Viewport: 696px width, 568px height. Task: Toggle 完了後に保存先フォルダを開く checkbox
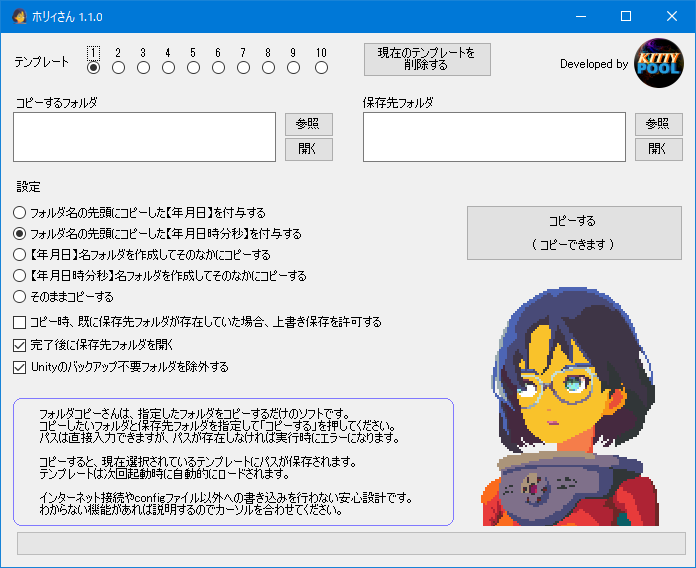[x=93, y=345]
